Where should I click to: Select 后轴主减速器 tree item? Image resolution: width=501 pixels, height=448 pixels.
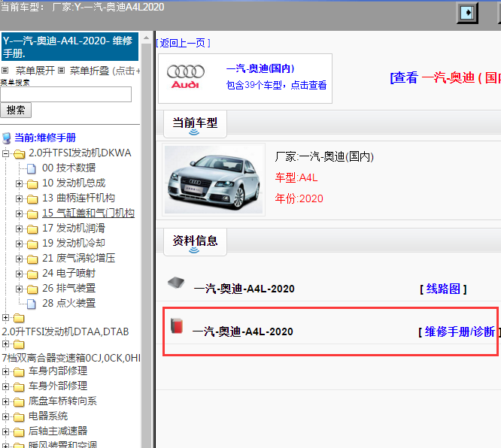coord(58,431)
